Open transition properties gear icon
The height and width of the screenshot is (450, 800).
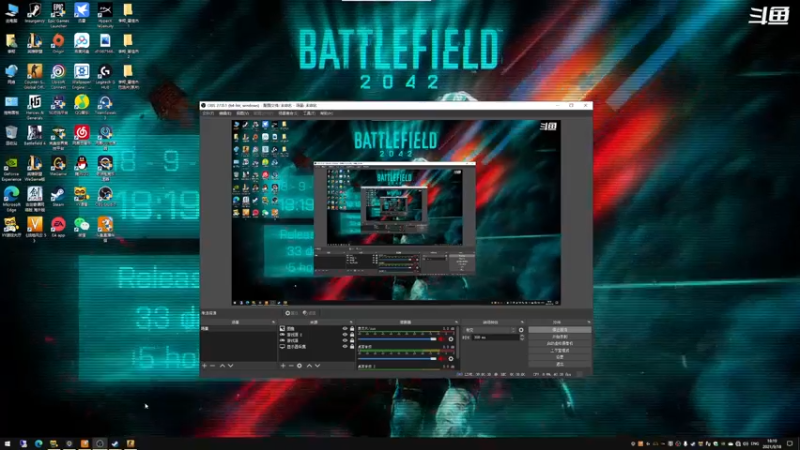coord(521,330)
